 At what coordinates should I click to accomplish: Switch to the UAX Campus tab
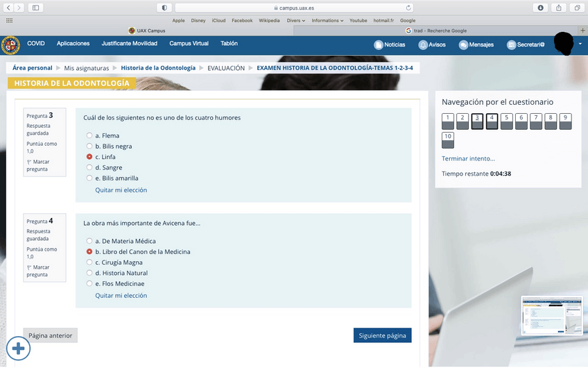tap(146, 31)
